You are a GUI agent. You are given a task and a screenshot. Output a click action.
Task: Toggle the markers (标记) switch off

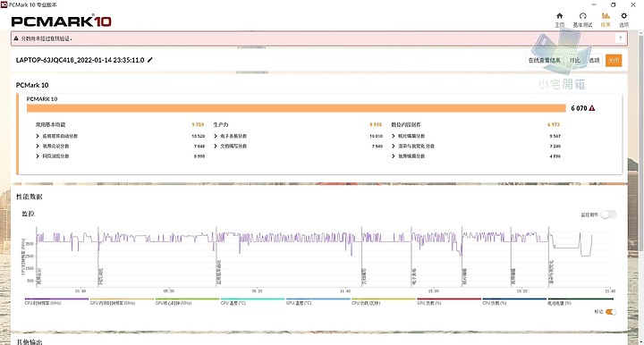coord(611,312)
